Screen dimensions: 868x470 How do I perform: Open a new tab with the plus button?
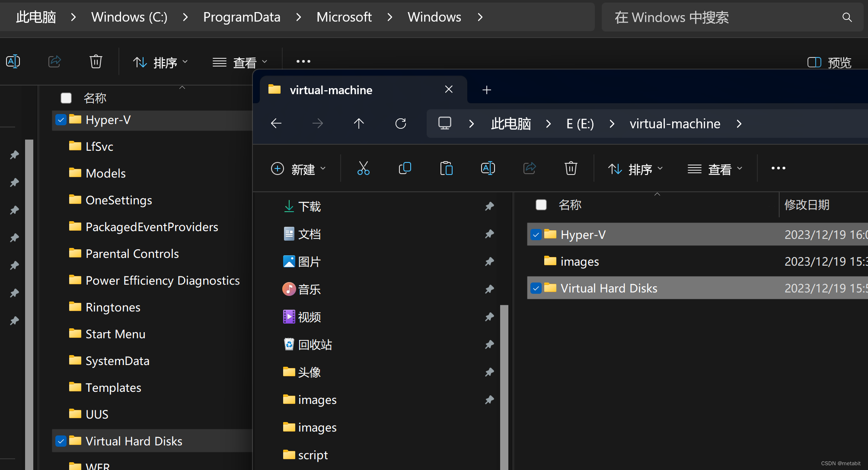pos(487,90)
